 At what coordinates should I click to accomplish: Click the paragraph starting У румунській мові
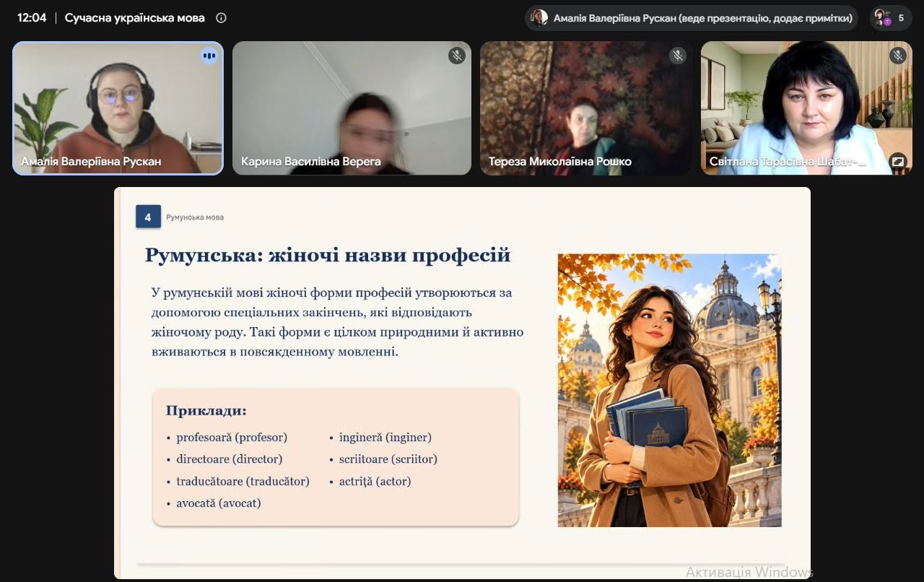tap(338, 323)
